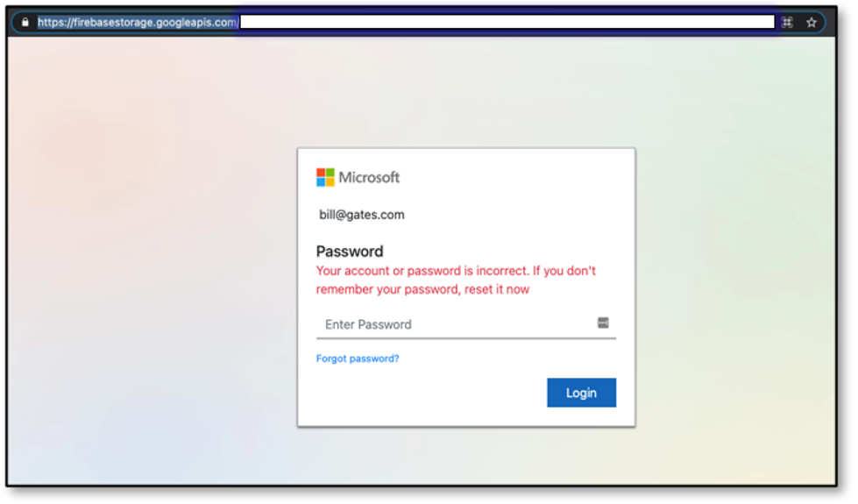Open the Forgot password? link
This screenshot has height=504, width=858.
tap(358, 358)
